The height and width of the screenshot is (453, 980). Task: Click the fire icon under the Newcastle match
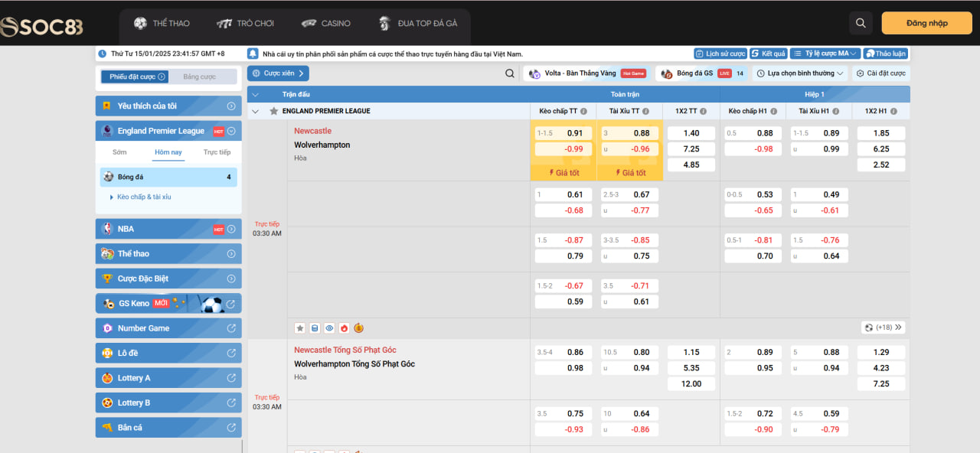click(344, 328)
